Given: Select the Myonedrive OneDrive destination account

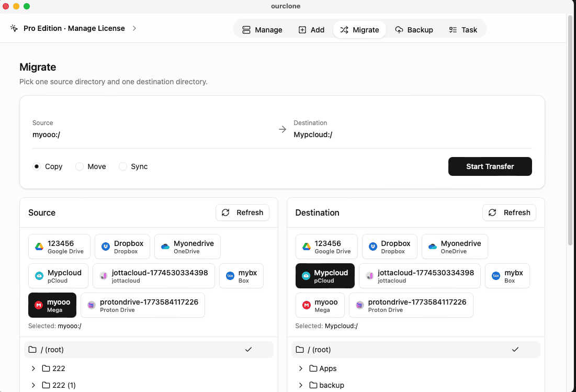Looking at the screenshot, I should coord(454,246).
